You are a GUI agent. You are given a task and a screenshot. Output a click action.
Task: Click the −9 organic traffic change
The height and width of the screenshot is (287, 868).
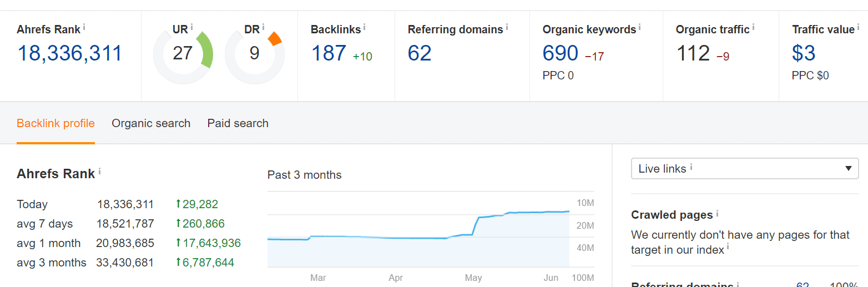[723, 56]
